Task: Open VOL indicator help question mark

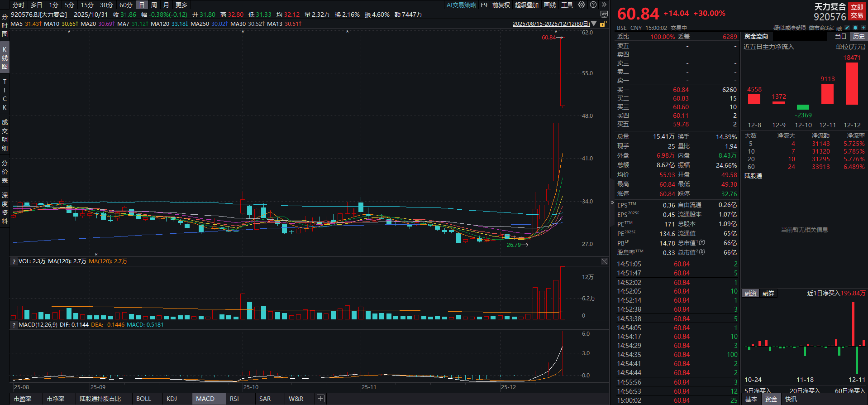Action: (14, 262)
